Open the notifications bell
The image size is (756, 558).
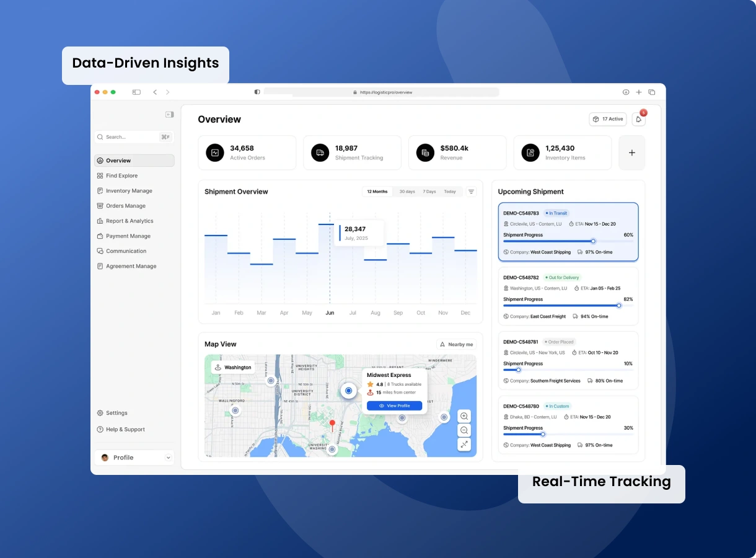[639, 119]
